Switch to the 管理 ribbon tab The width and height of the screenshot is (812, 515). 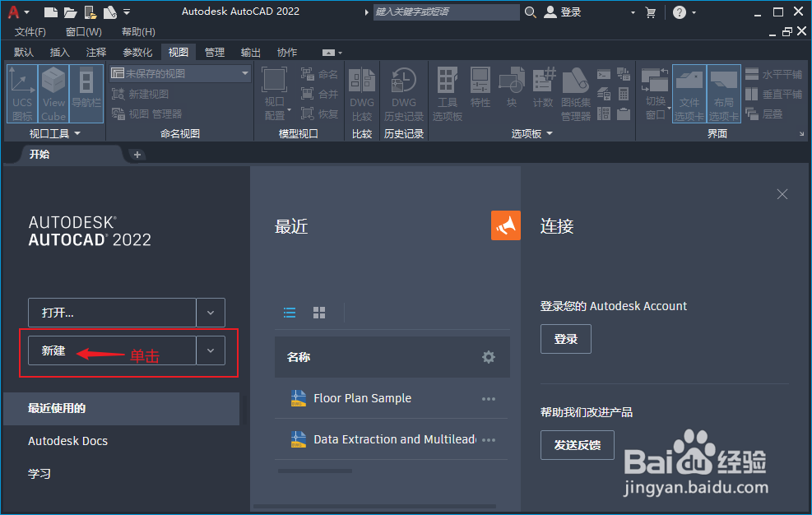pos(215,53)
